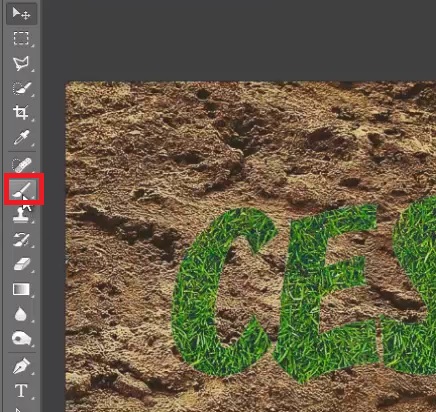This screenshot has height=412, width=436.
Task: Select the Pen tool
Action: (x=21, y=366)
